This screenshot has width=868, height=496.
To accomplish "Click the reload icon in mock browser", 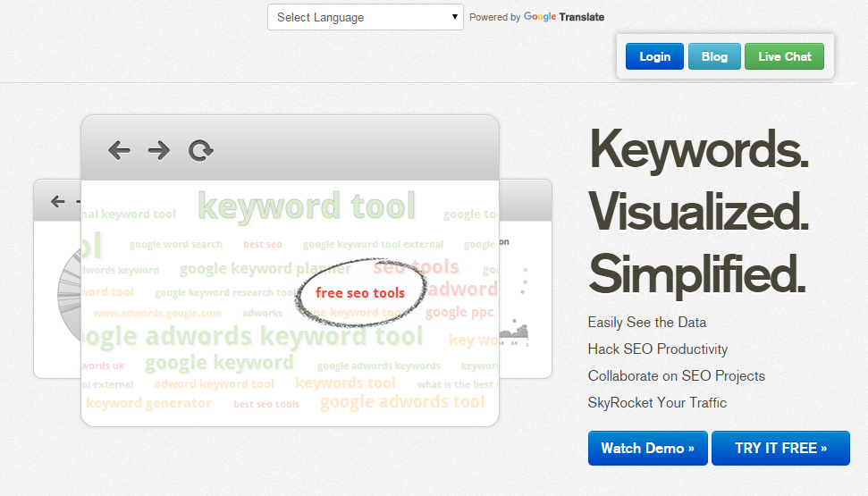I will [x=200, y=150].
